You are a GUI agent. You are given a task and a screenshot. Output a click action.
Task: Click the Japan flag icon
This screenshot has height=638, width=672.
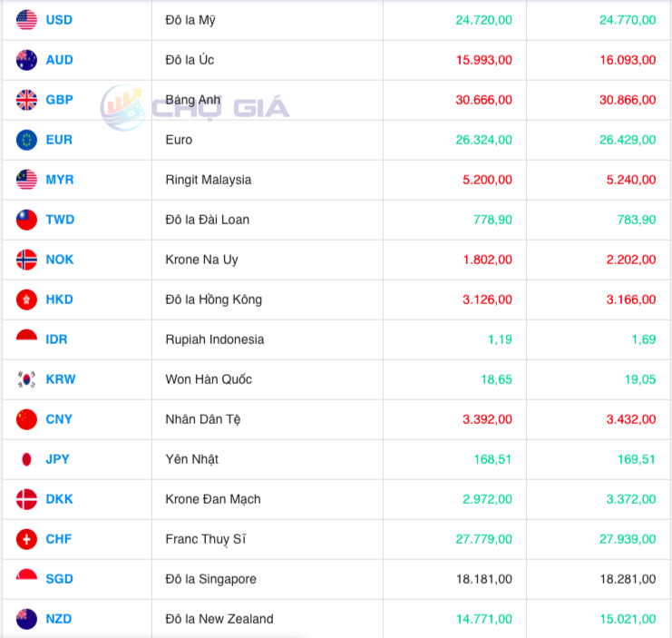(x=26, y=459)
